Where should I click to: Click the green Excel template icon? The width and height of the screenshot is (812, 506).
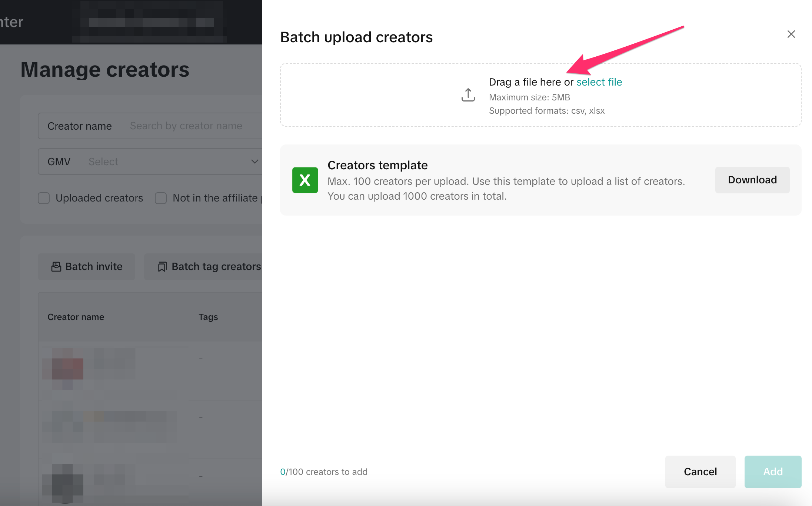click(305, 180)
